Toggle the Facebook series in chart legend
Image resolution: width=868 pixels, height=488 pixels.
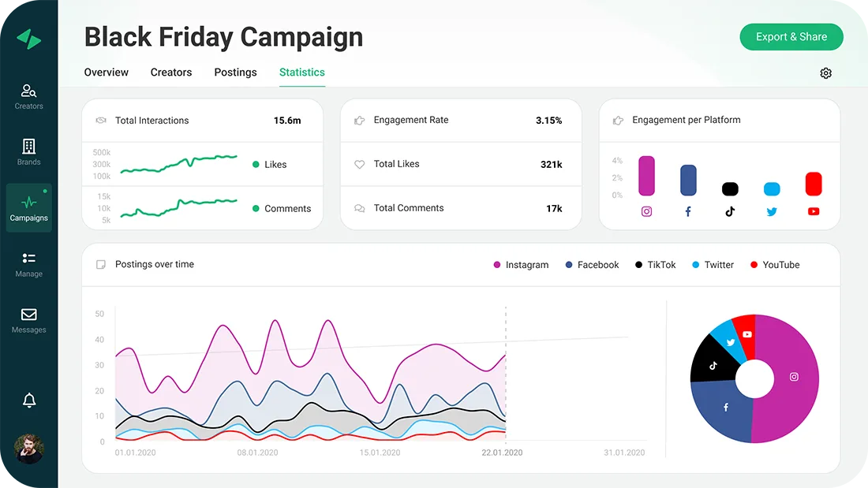coord(592,265)
